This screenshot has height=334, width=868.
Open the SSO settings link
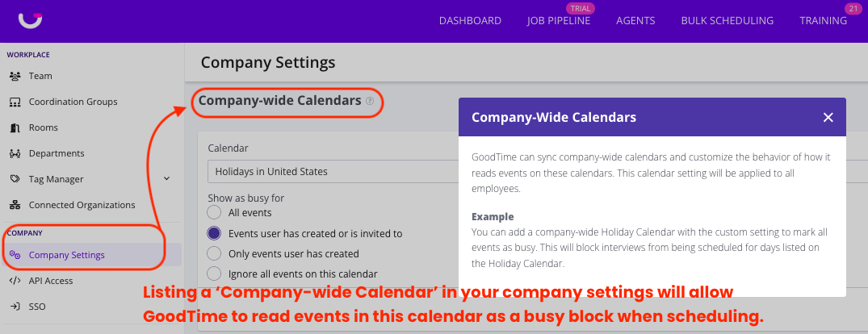[x=36, y=307]
